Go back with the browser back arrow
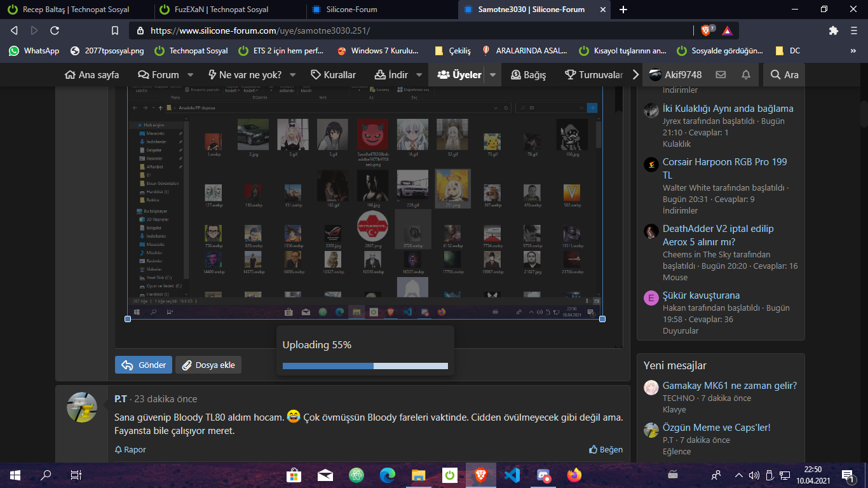This screenshot has width=868, height=488. 14,30
